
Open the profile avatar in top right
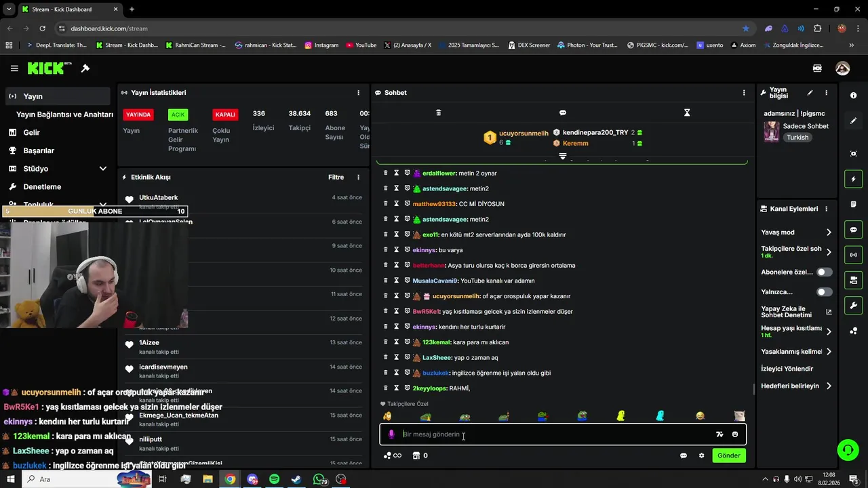(842, 68)
